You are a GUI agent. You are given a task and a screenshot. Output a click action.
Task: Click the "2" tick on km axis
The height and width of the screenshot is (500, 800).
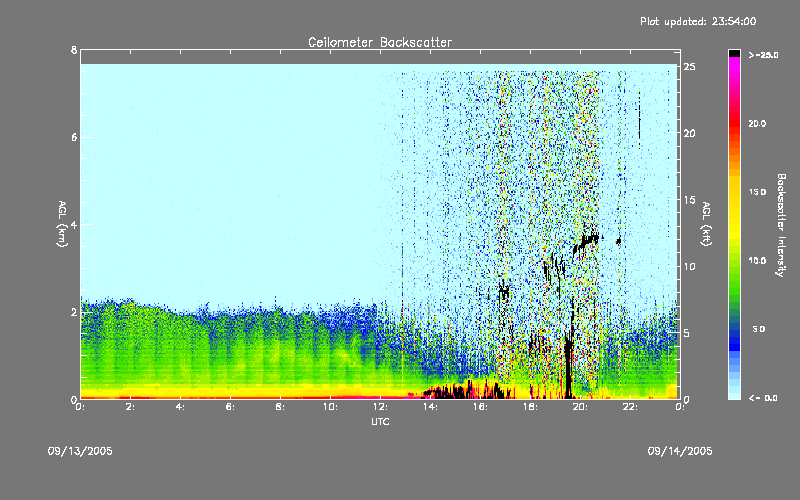(74, 312)
